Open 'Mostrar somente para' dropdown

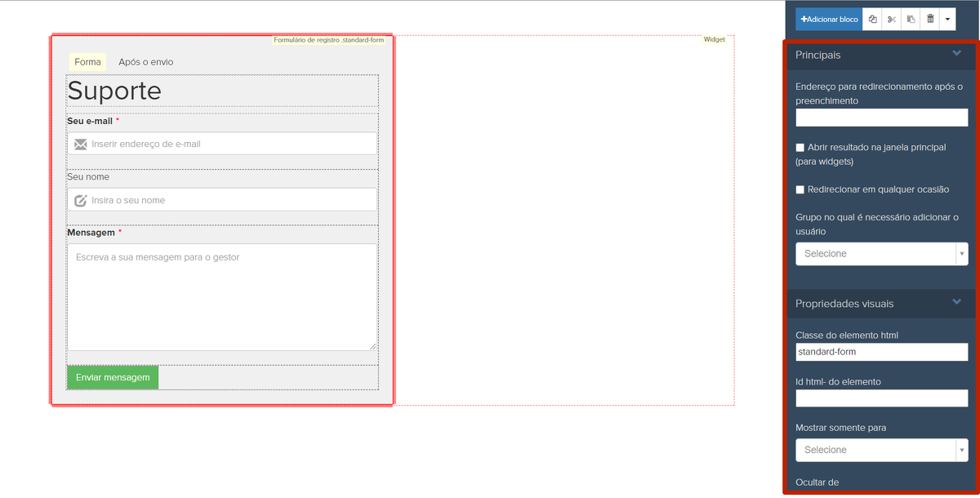(881, 450)
